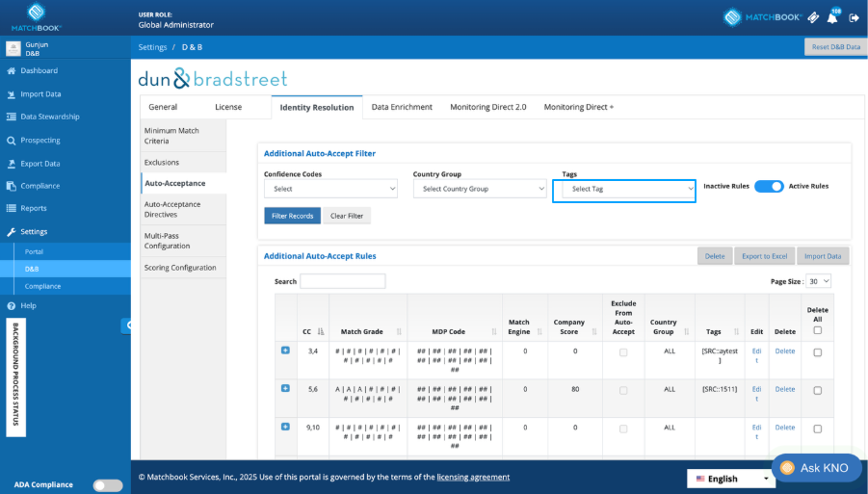Check delete box for CC 5,6 row
Viewport: 868px width, 494px height.
[818, 391]
